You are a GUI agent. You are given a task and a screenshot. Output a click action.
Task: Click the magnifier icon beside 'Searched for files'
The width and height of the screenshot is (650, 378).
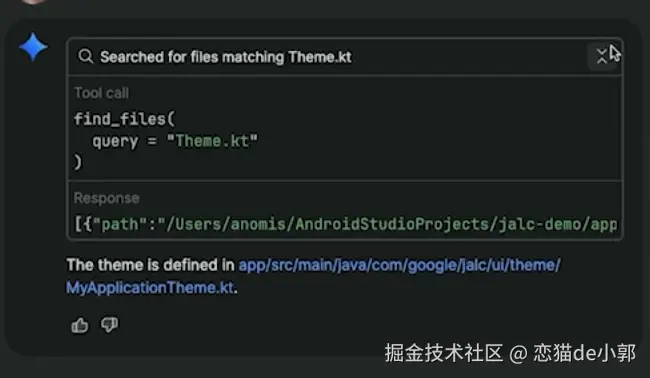point(85,56)
